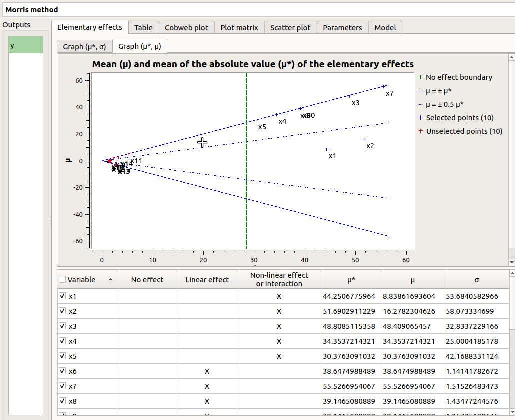Image resolution: width=515 pixels, height=420 pixels.
Task: Click the μ* column header
Action: tap(351, 279)
